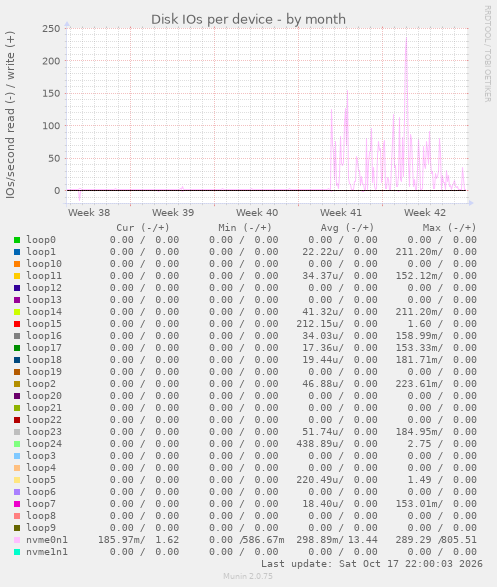
Task: Click the 'loop20' device label
Action: pyautogui.click(x=44, y=396)
